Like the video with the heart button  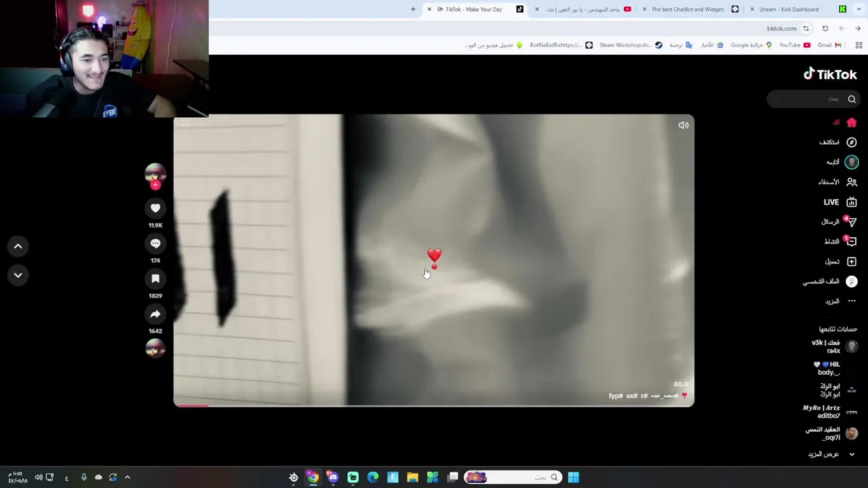click(x=155, y=208)
